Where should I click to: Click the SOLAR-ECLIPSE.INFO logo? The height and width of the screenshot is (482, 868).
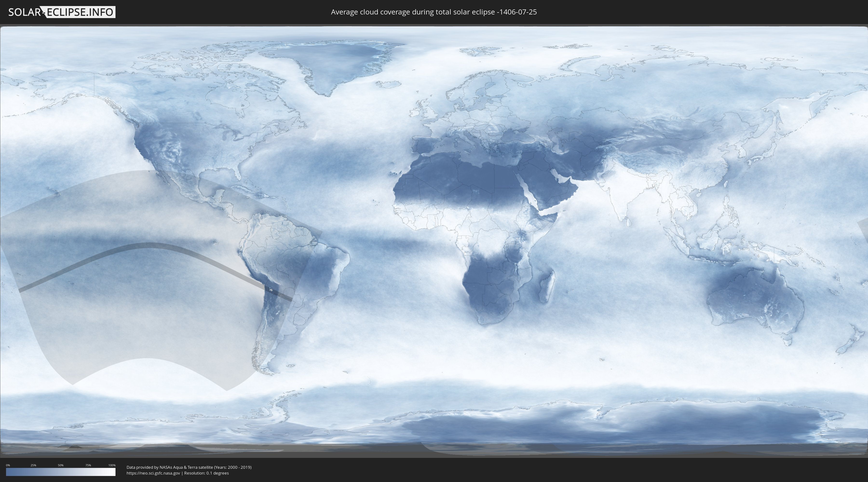pyautogui.click(x=62, y=12)
